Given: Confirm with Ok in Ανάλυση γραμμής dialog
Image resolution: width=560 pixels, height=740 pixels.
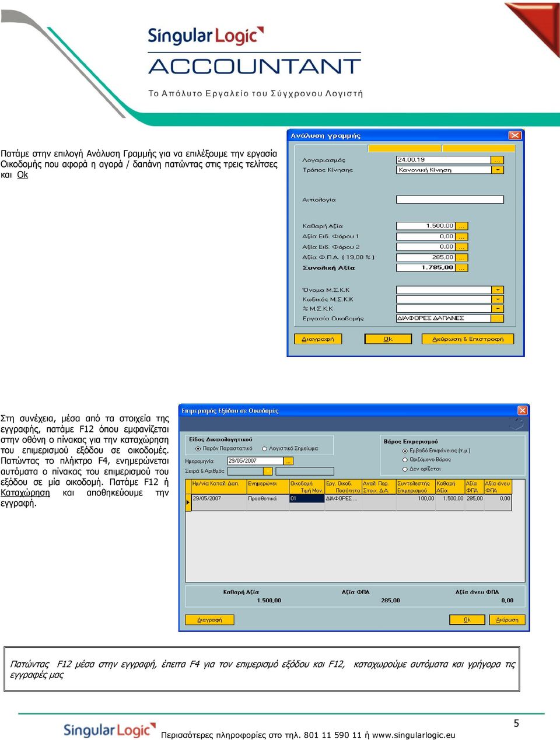Looking at the screenshot, I should pyautogui.click(x=388, y=339).
